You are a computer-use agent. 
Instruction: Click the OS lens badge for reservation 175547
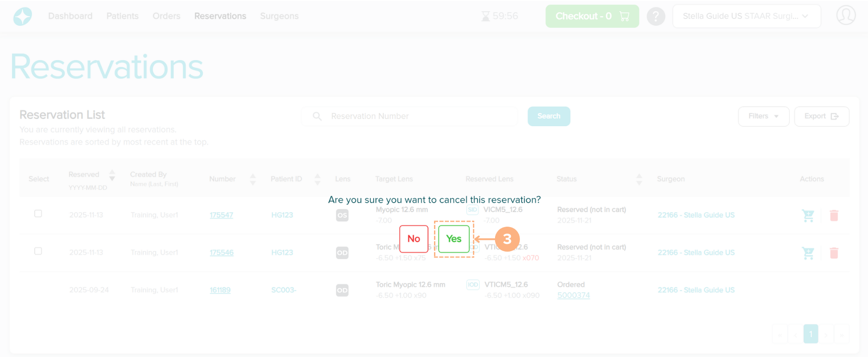coord(342,215)
